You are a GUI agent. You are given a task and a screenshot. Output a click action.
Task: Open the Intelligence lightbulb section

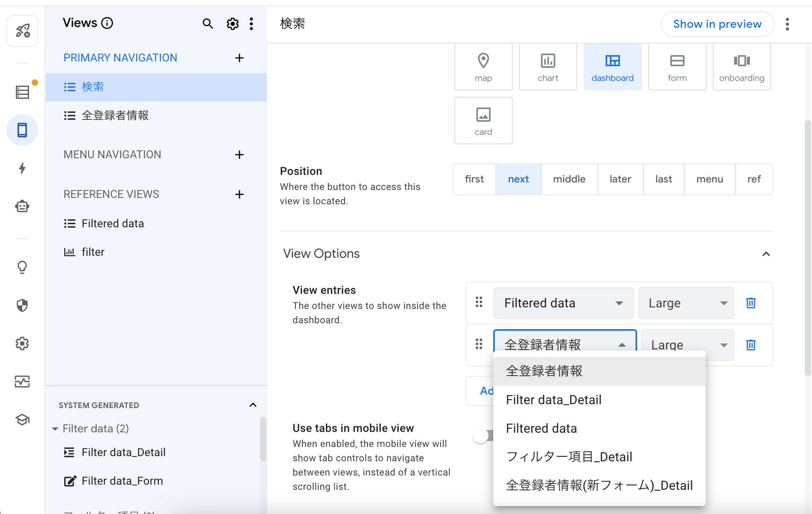[22, 267]
